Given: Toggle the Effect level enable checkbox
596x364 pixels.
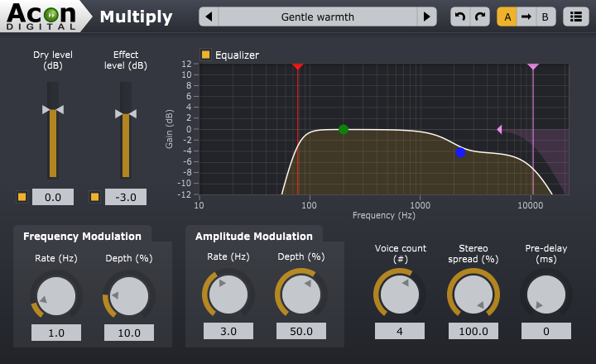Looking at the screenshot, I should click(94, 197).
